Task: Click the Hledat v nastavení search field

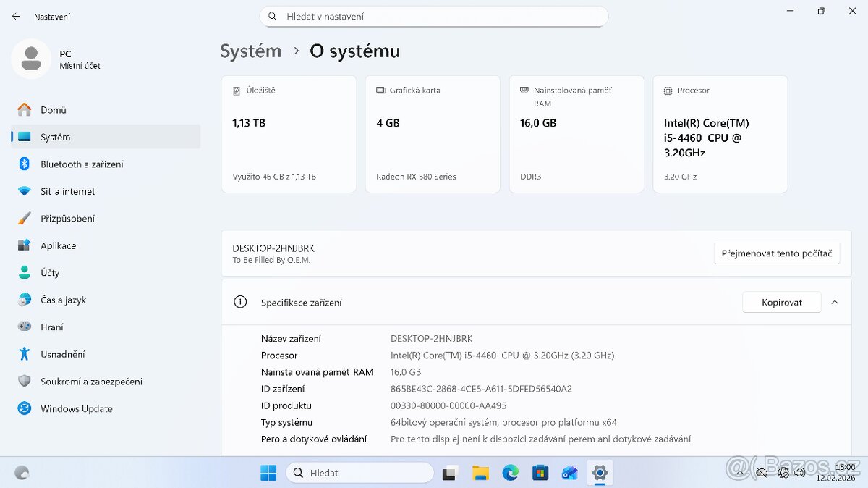Action: (434, 16)
